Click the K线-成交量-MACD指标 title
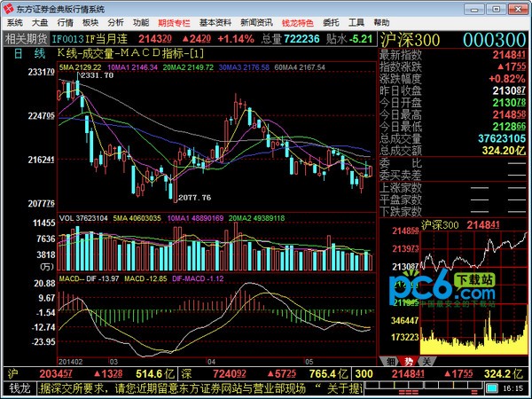This screenshot has width=532, height=399. 130,53
